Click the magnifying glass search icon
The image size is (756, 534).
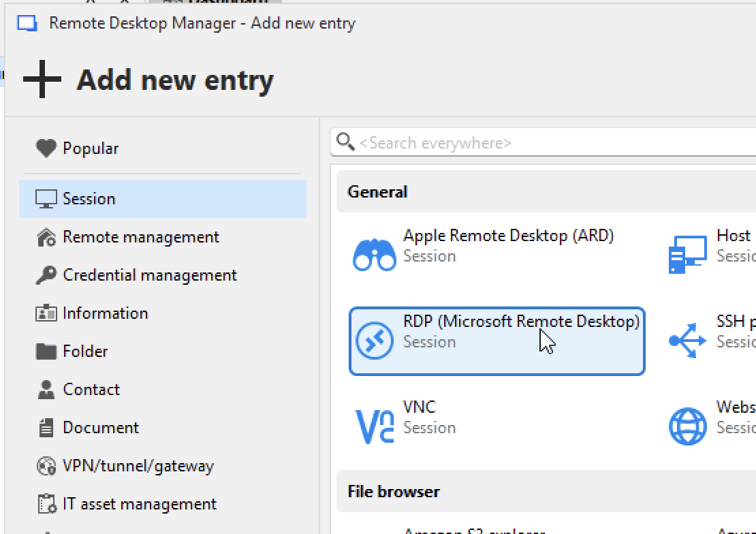(x=345, y=142)
